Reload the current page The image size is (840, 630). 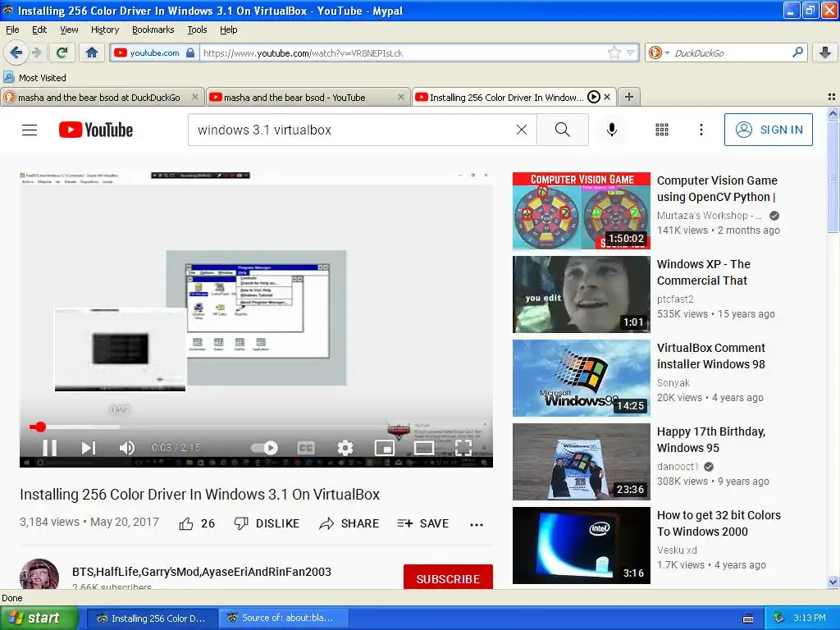click(x=62, y=52)
